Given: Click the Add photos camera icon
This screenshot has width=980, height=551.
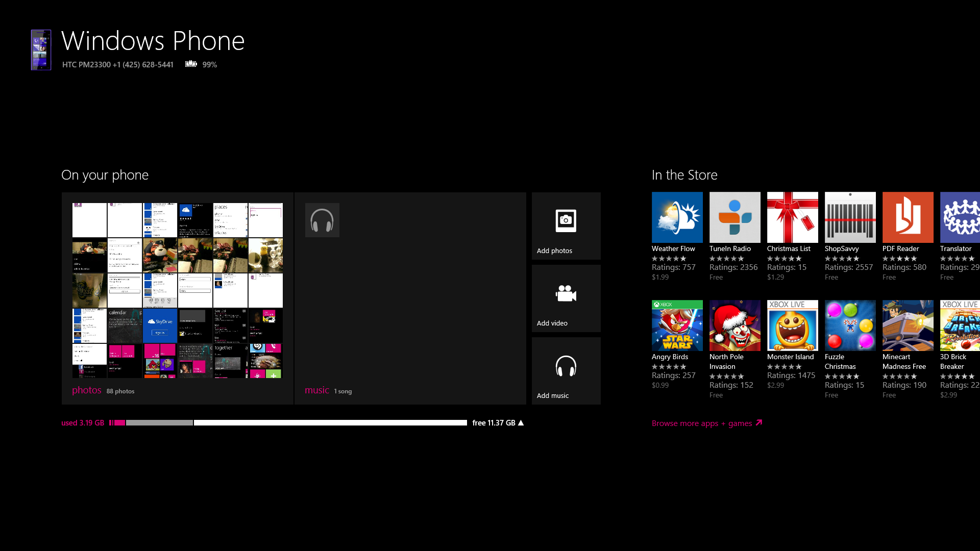Looking at the screenshot, I should click(566, 221).
